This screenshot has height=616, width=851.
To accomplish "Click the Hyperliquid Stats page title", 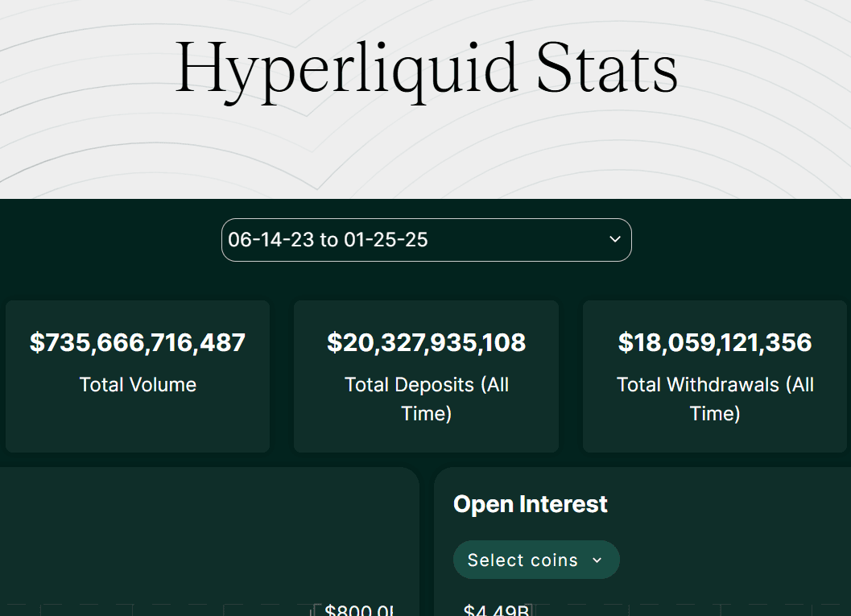I will [426, 71].
